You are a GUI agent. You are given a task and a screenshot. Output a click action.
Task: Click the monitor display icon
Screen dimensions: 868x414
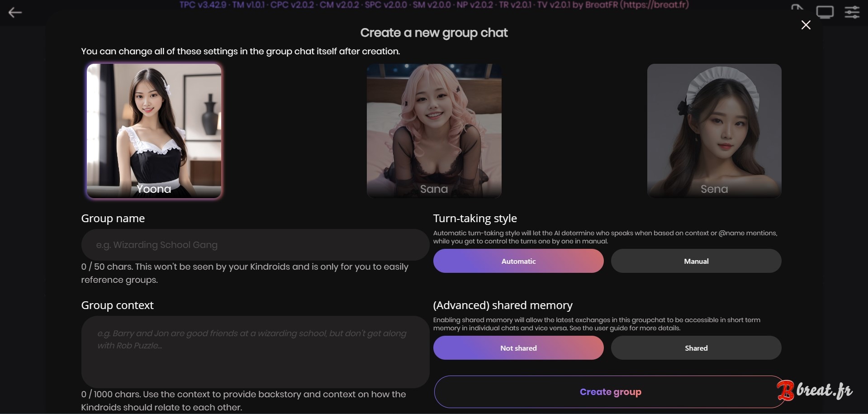pos(825,12)
